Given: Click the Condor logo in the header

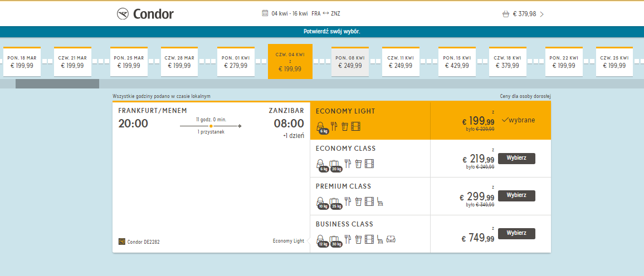Looking at the screenshot, I should 145,14.
